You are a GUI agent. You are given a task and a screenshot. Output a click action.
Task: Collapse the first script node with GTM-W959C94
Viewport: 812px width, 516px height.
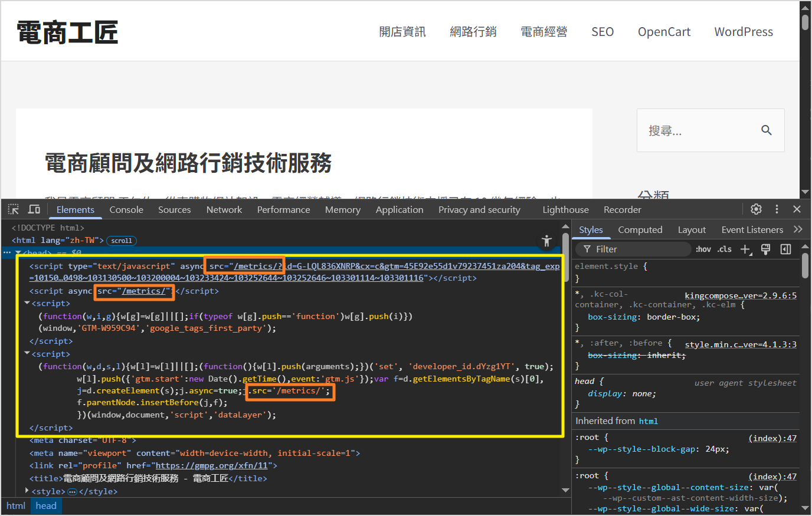pyautogui.click(x=27, y=303)
